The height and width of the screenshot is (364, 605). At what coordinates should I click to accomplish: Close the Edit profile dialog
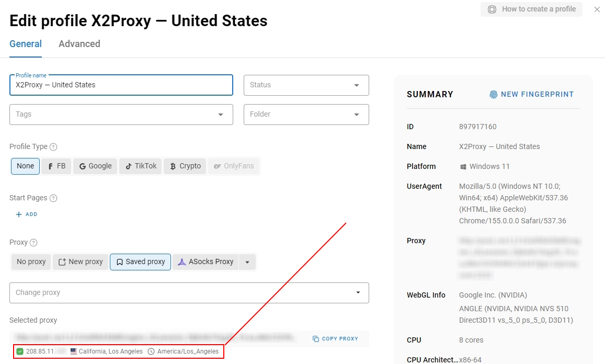(597, 9)
